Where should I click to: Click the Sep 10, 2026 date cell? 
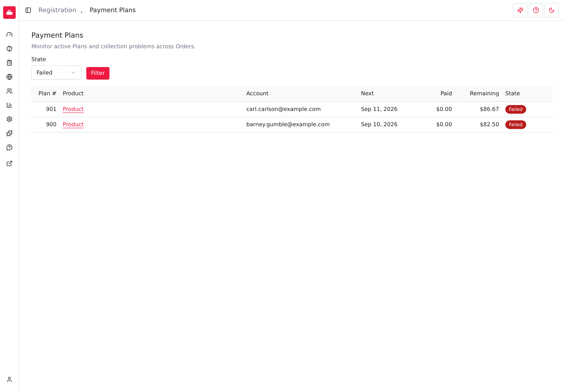[x=379, y=124]
